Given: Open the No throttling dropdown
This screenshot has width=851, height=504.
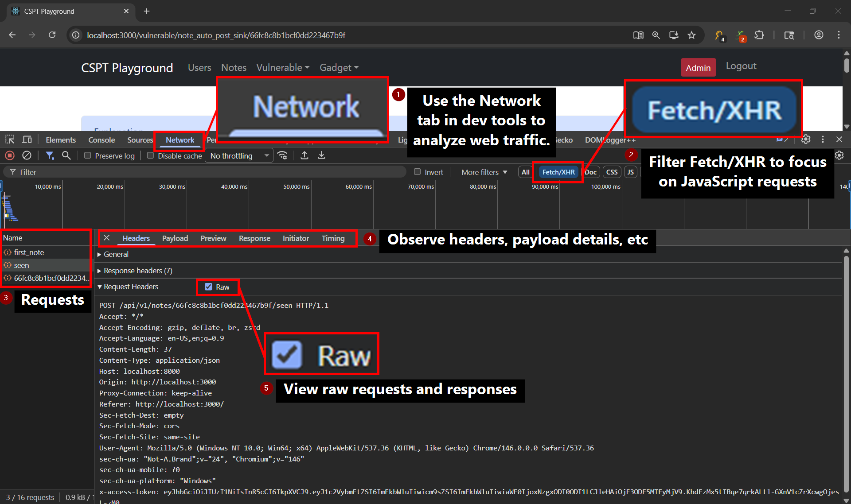Looking at the screenshot, I should pyautogui.click(x=239, y=155).
